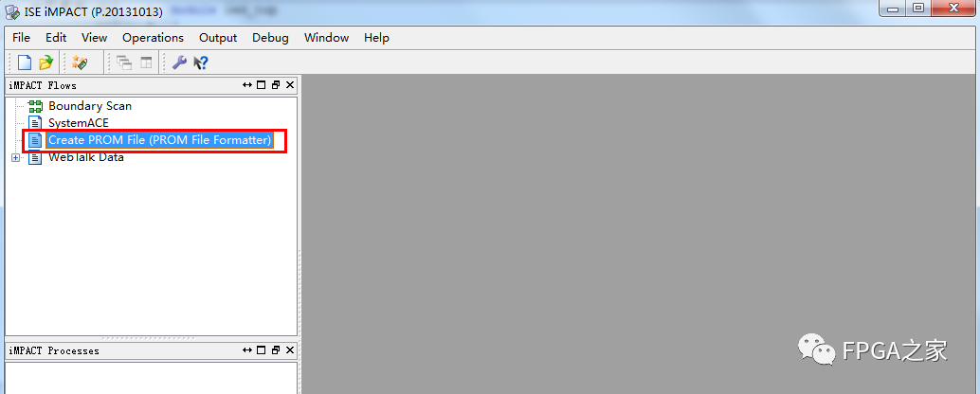Maximize the iMPACT Processes panel

pos(262,351)
